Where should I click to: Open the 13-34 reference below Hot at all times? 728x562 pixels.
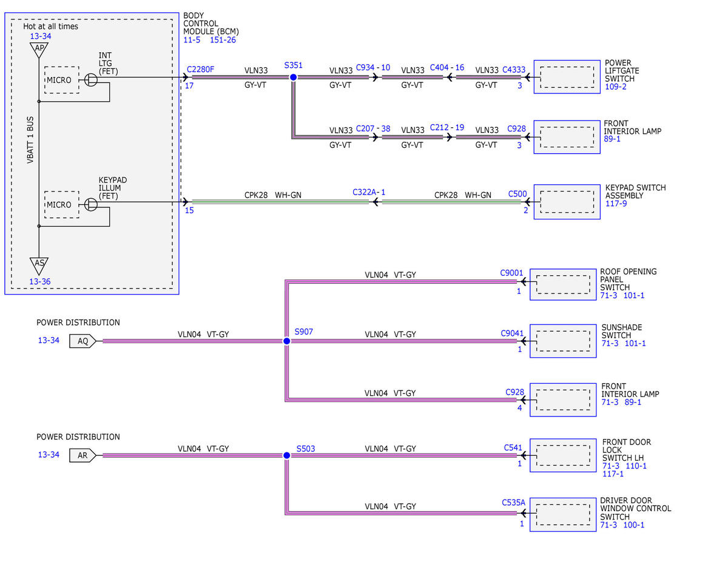coord(39,36)
